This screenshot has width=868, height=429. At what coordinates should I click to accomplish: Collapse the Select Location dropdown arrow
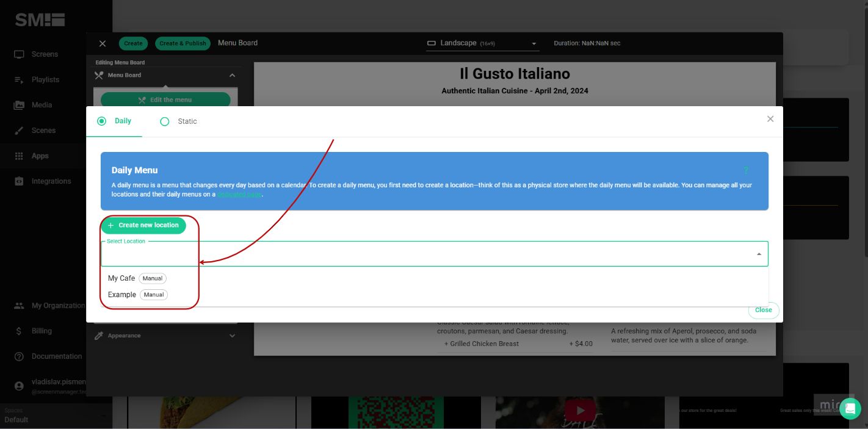click(759, 254)
